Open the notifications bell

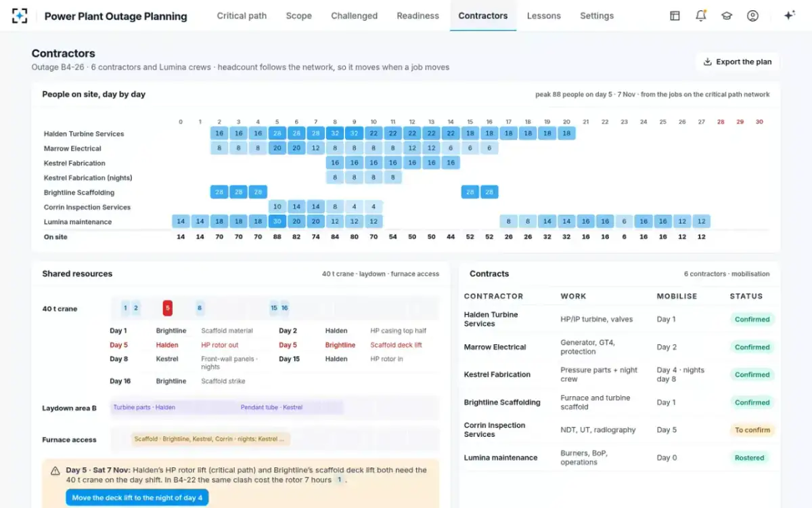coord(701,16)
